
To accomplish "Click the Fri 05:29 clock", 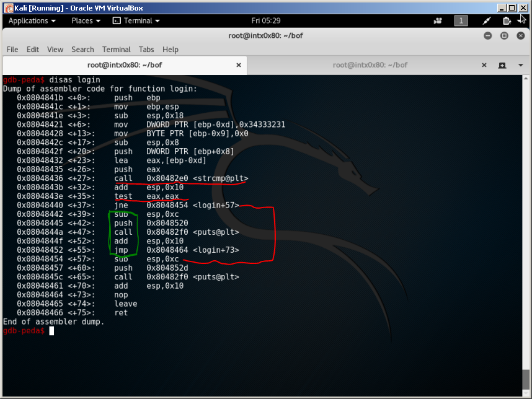I will 266,20.
